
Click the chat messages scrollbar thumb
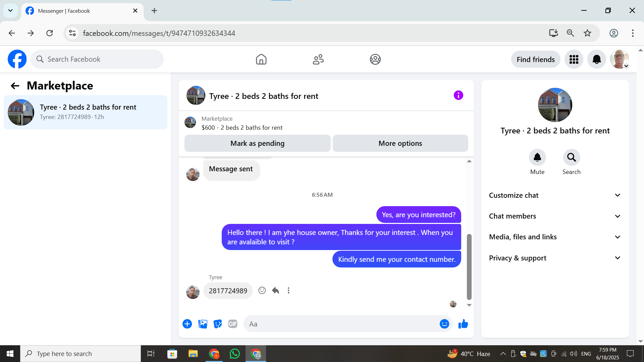click(x=469, y=267)
